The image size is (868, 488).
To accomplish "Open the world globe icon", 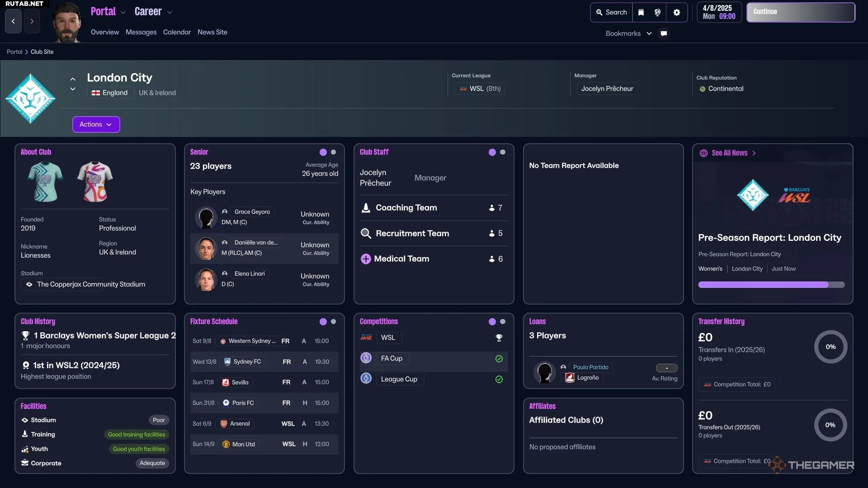I will point(657,12).
